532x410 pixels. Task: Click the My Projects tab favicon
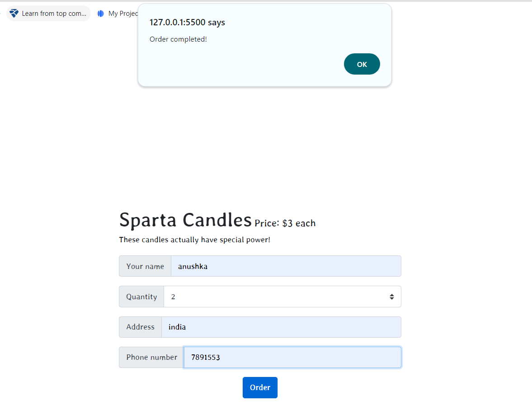click(x=100, y=13)
